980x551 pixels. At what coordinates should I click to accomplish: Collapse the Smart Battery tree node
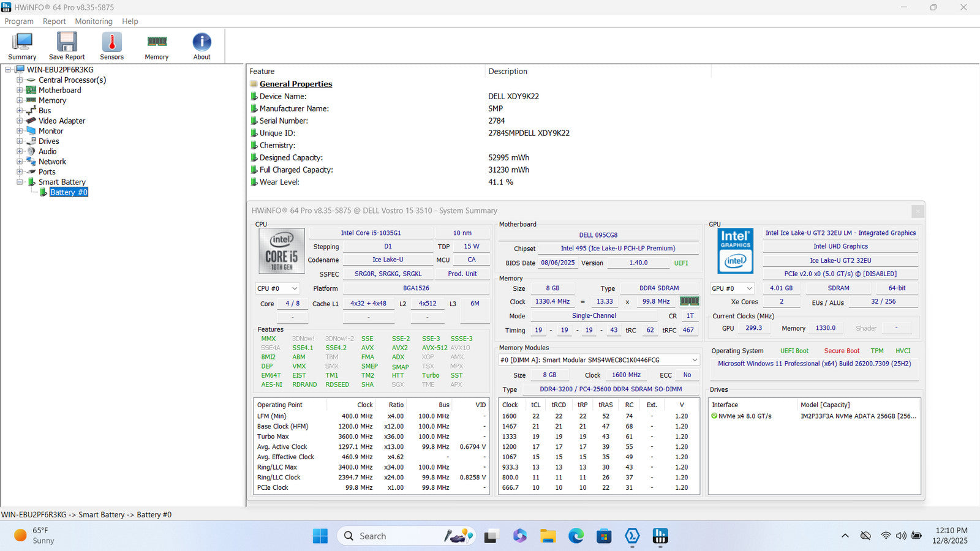coord(20,182)
